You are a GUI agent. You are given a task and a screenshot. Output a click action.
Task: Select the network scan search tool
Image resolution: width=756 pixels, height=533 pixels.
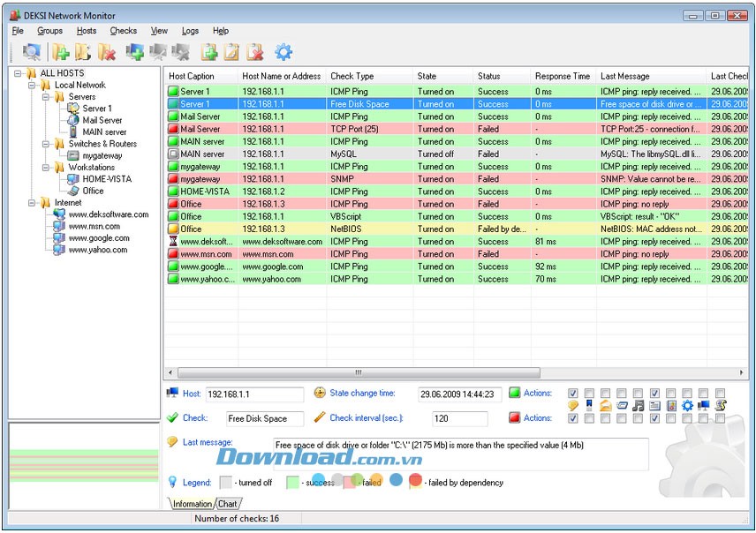[33, 51]
